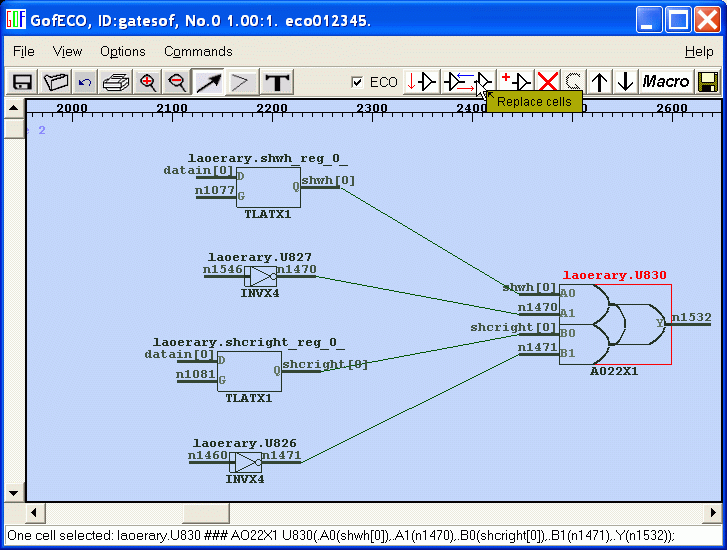Image resolution: width=727 pixels, height=550 pixels.
Task: Click the Print icon
Action: tap(115, 83)
